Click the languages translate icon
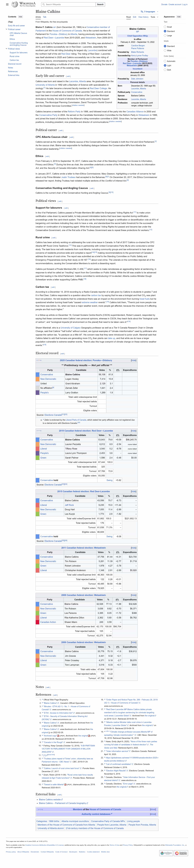Viewport: 194px width, 868px height. [x=142, y=11]
